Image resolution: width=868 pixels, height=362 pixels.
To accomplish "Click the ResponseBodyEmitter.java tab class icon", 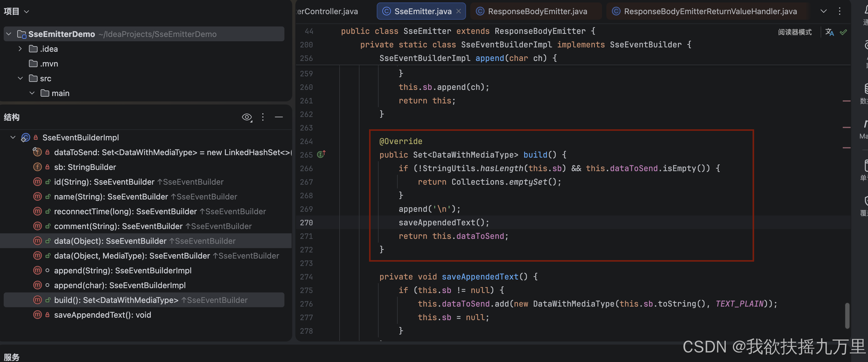I will [480, 11].
